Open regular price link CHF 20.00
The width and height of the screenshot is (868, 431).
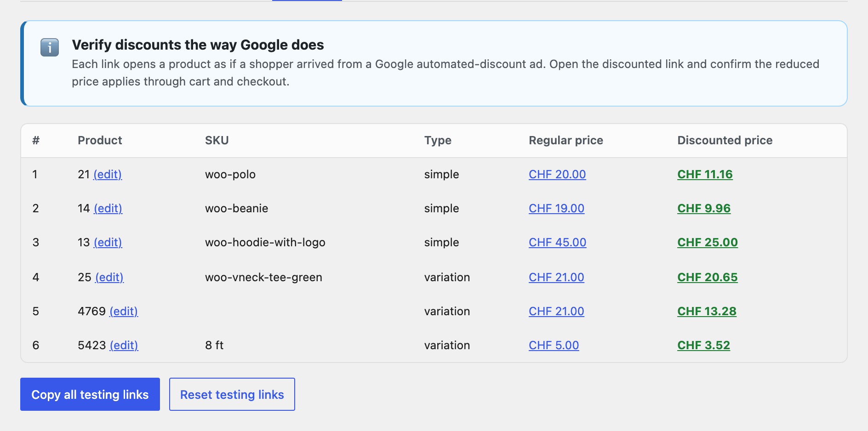557,175
